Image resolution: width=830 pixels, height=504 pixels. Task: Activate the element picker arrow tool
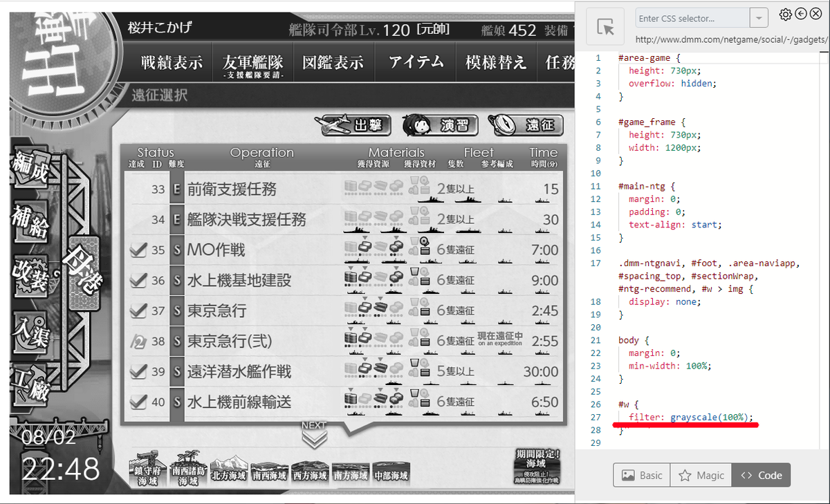[x=605, y=27]
